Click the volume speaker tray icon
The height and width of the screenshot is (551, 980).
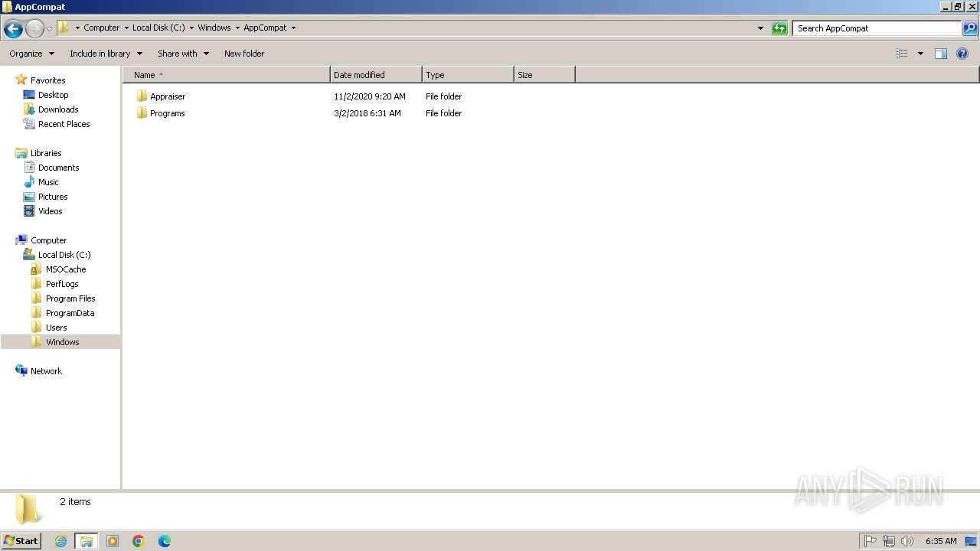[907, 541]
